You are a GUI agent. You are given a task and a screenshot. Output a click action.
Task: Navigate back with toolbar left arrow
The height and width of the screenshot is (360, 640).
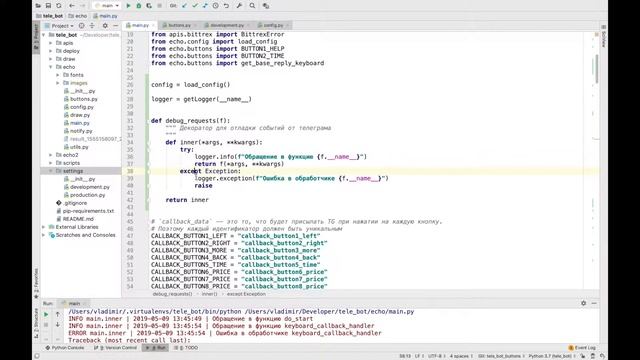point(72,6)
